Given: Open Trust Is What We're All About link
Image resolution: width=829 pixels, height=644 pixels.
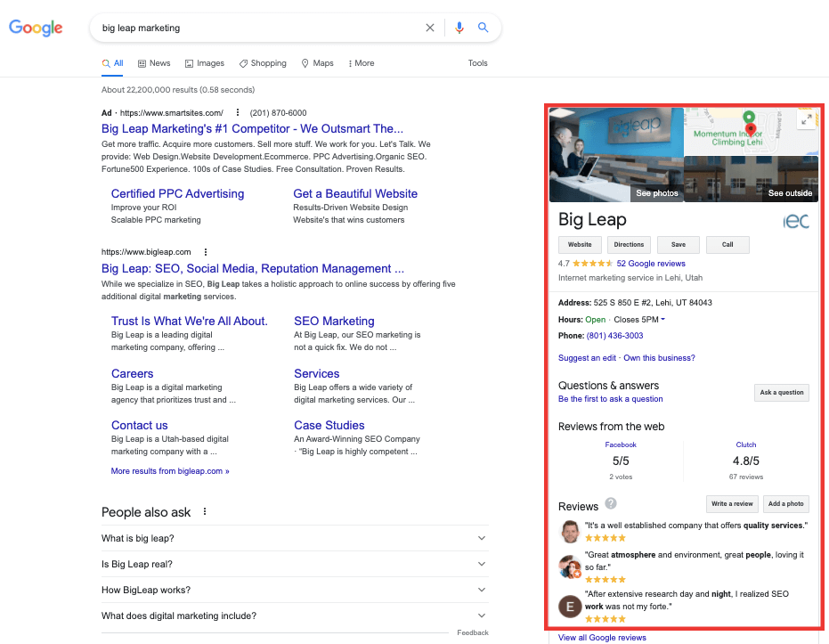Looking at the screenshot, I should 190,321.
